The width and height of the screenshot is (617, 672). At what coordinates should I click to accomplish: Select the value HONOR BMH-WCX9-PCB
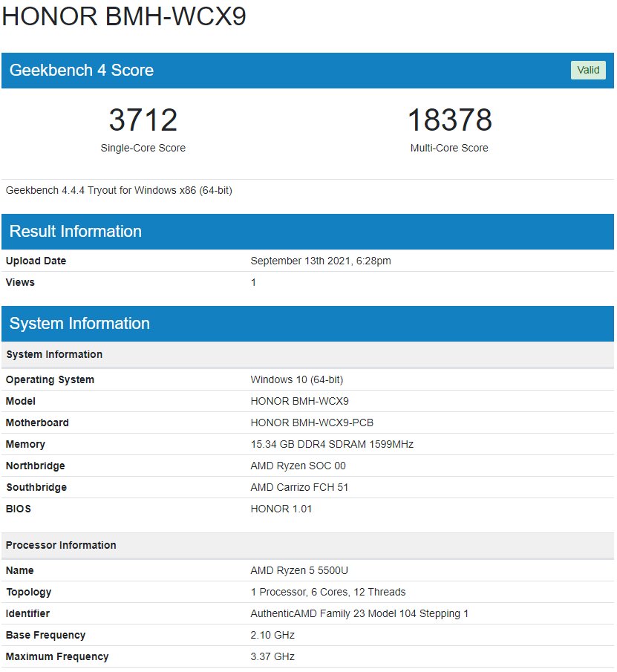pos(312,423)
